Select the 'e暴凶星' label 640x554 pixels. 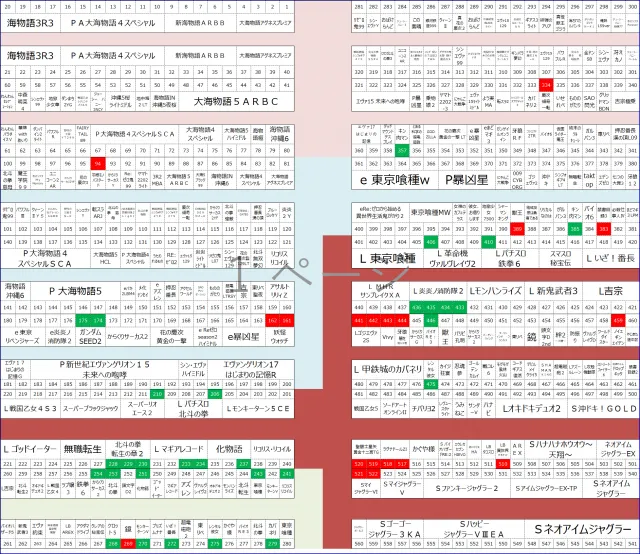[x=244, y=336]
